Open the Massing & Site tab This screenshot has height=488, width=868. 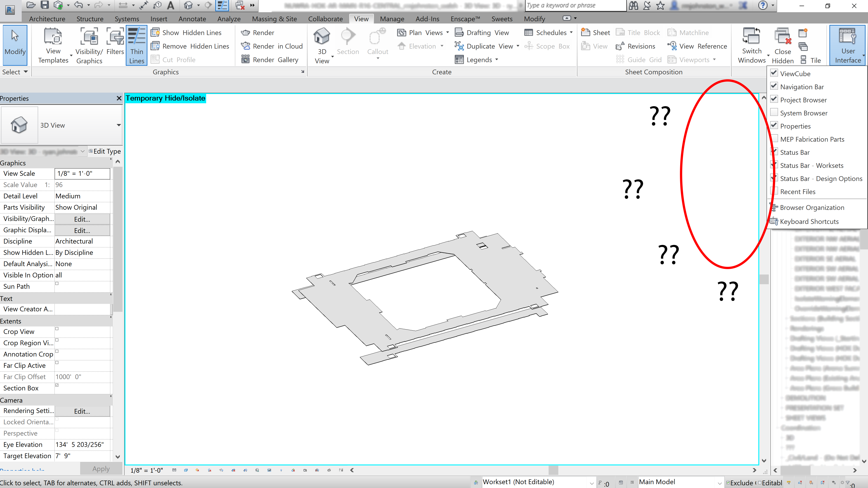(x=274, y=19)
